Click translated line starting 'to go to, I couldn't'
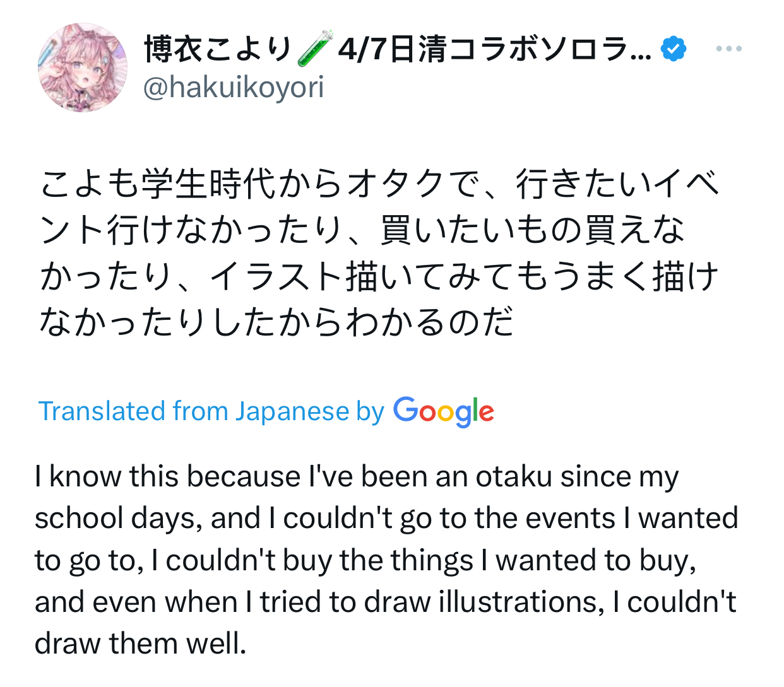This screenshot has width=784, height=687. click(x=365, y=560)
